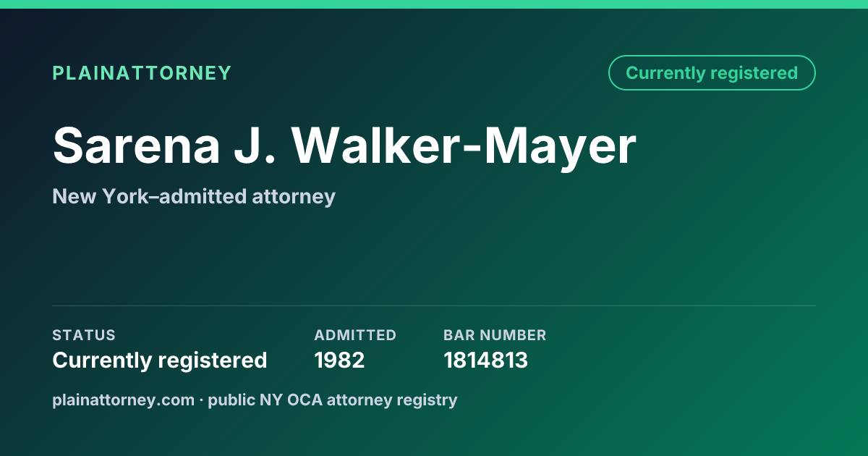Screen dimensions: 868x456
Task: Click the middle initial J. in heading
Action: (x=257, y=145)
